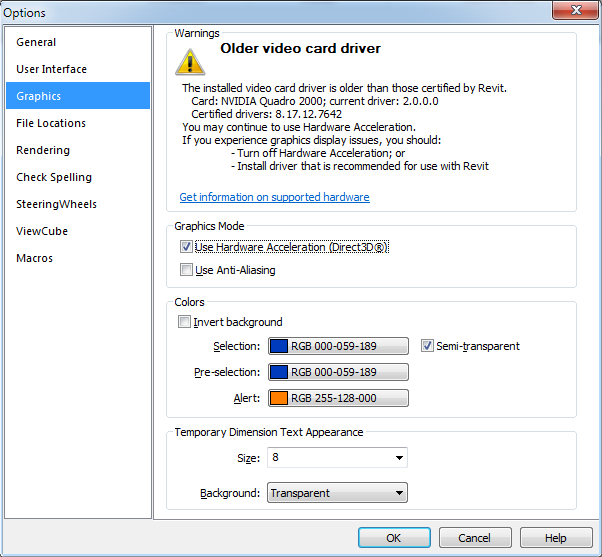Click the Cancel button

(x=475, y=537)
